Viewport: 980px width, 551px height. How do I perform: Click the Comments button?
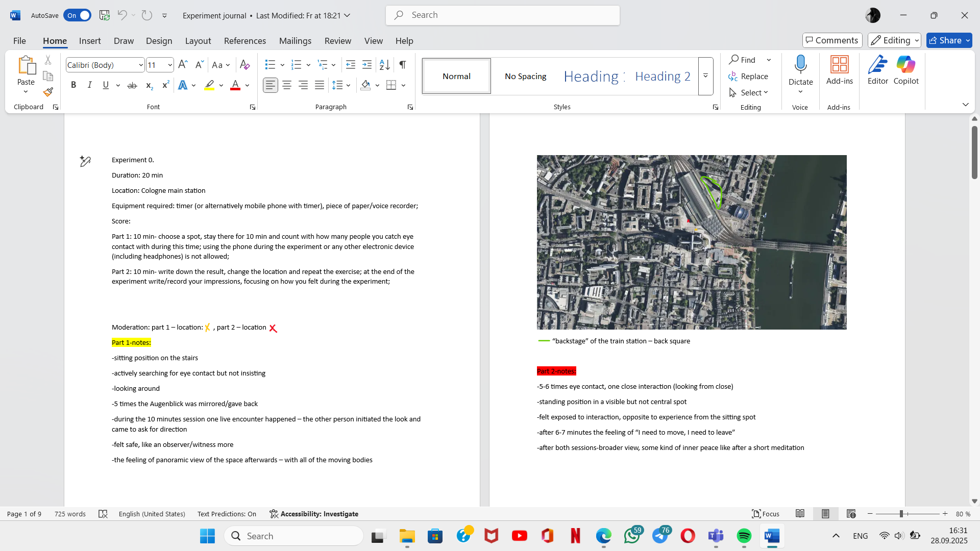point(832,40)
